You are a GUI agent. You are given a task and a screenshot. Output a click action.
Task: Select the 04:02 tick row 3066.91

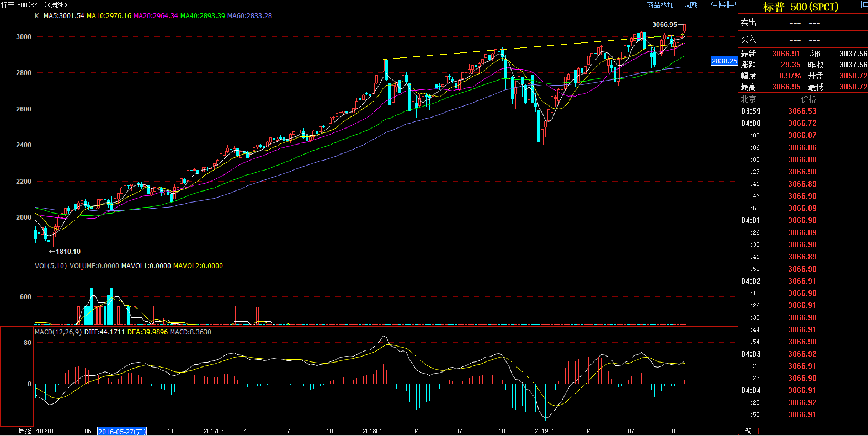click(x=803, y=281)
